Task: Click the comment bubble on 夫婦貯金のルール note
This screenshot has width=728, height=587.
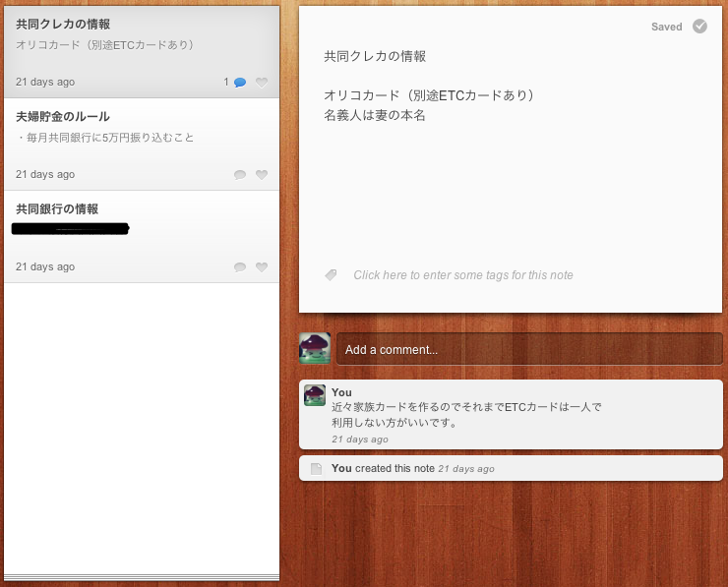Action: coord(239,175)
